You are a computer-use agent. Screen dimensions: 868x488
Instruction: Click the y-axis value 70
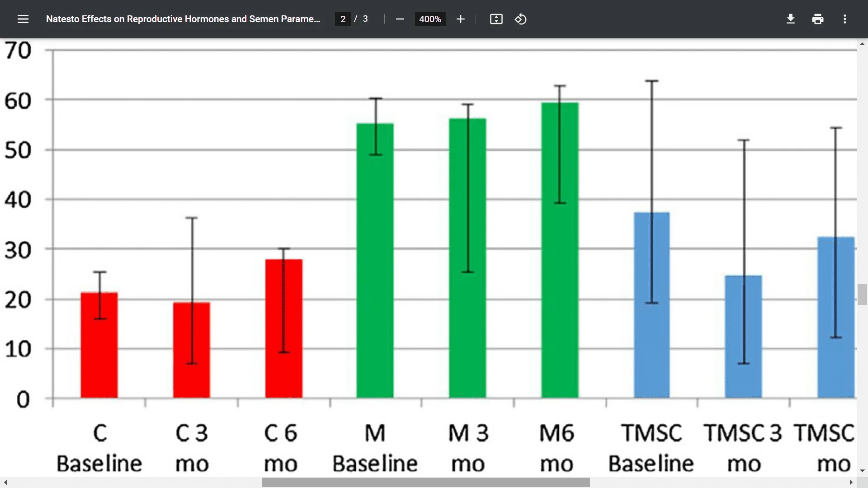click(18, 50)
